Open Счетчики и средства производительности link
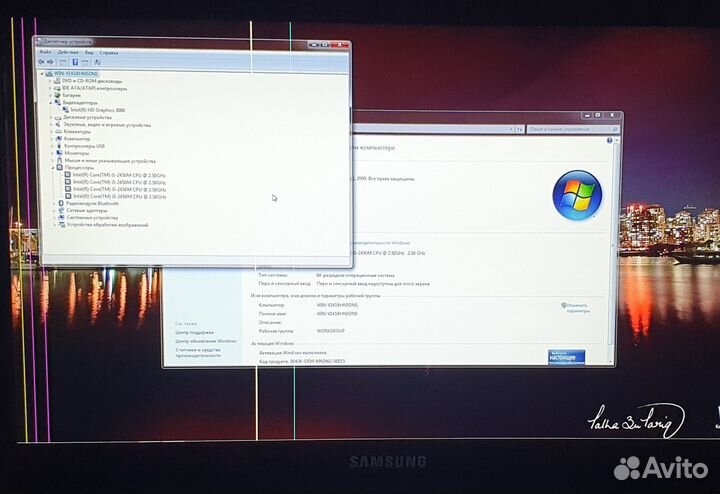Image resolution: width=720 pixels, height=494 pixels. [198, 353]
